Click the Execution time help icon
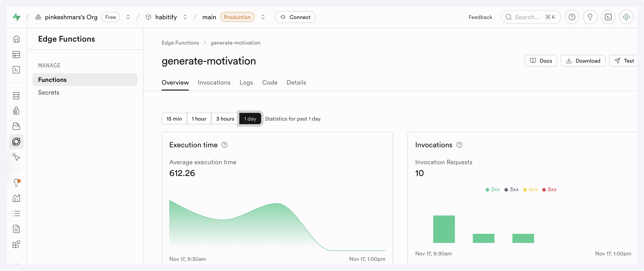Screen dimensions: 644x271 tap(224, 145)
